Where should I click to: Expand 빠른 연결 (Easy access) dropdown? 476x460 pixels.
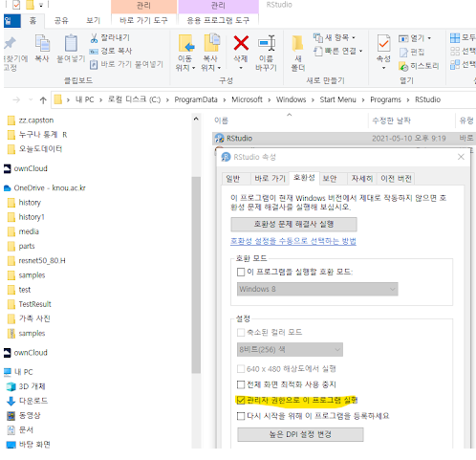360,51
